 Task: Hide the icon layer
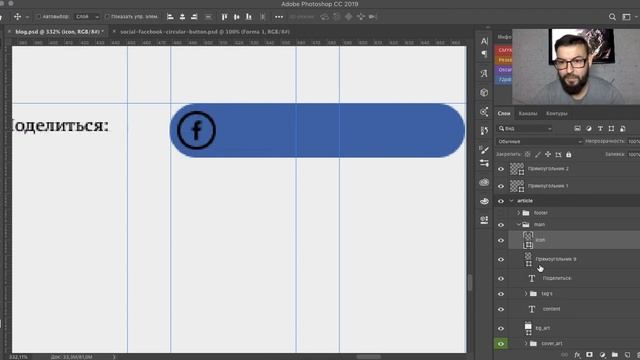pyautogui.click(x=501, y=240)
